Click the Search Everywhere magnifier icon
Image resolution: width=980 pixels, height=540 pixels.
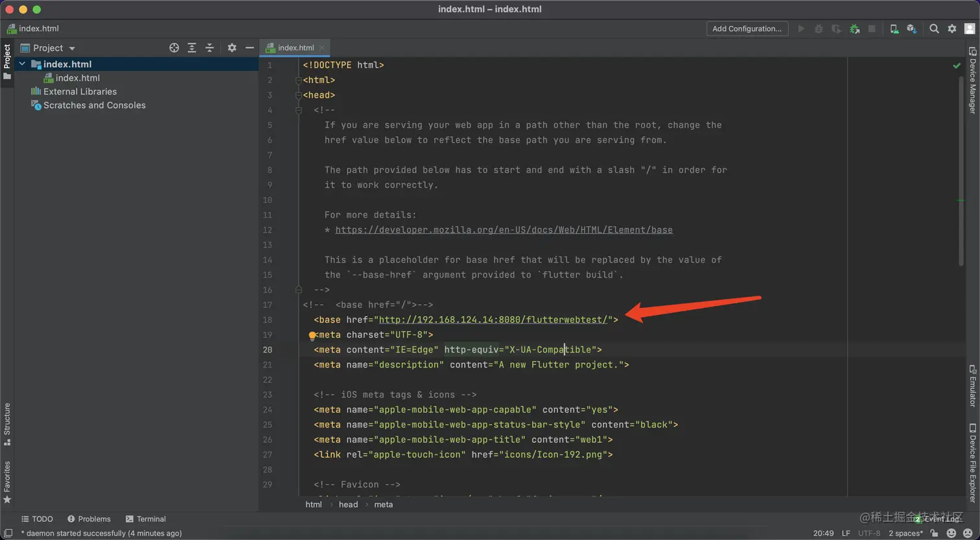pyautogui.click(x=934, y=29)
